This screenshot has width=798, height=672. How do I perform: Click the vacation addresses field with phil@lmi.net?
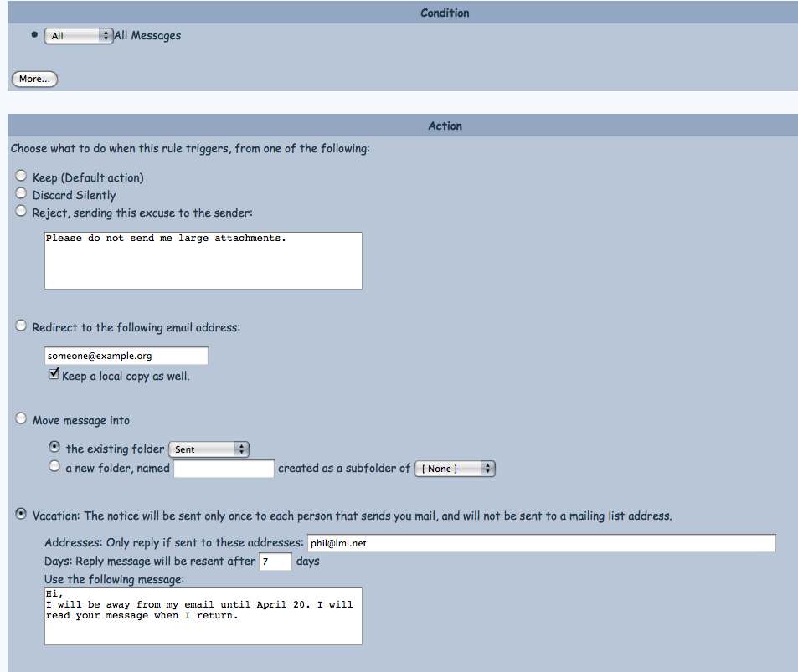point(542,543)
